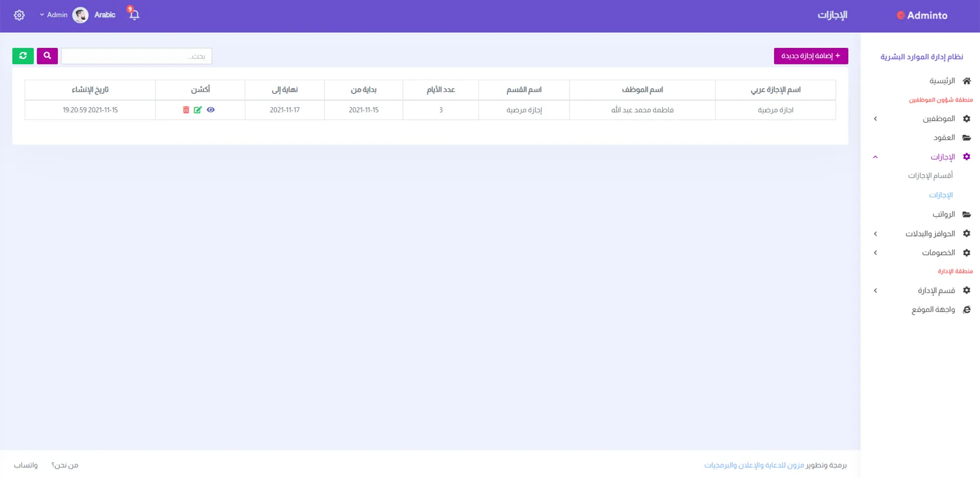Collapse the الإجازات sidebar section

click(x=942, y=157)
